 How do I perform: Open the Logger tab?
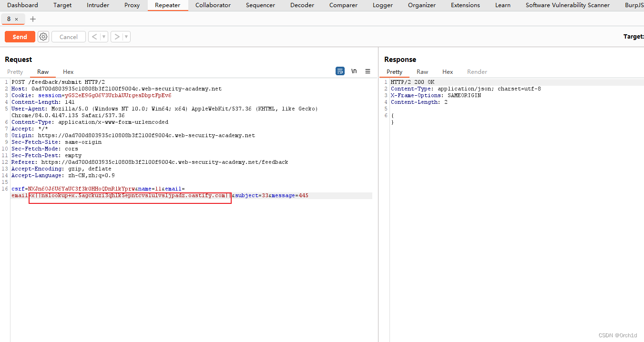tap(383, 5)
